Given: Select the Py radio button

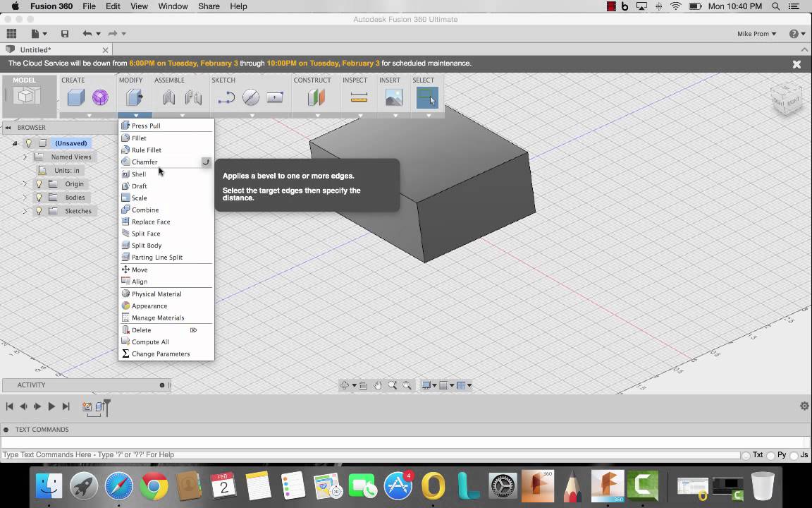Looking at the screenshot, I should pyautogui.click(x=770, y=456).
